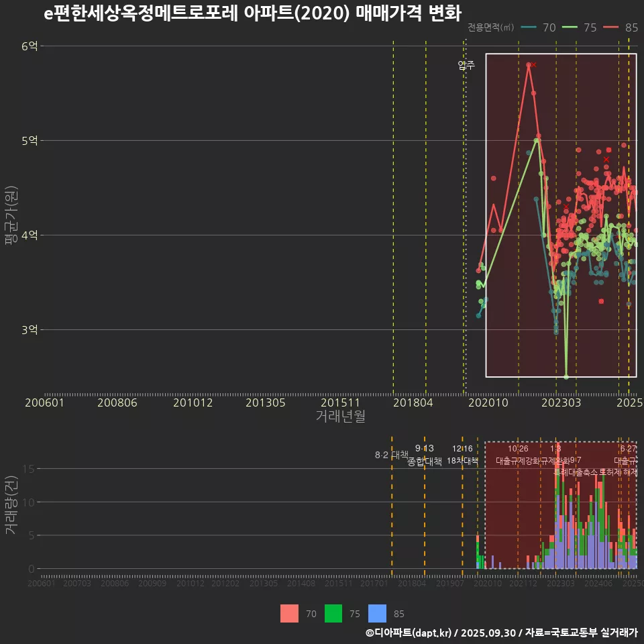Image resolution: width=644 pixels, height=644 pixels.
Task: Click the 3억 y-axis label
Action: (x=30, y=329)
